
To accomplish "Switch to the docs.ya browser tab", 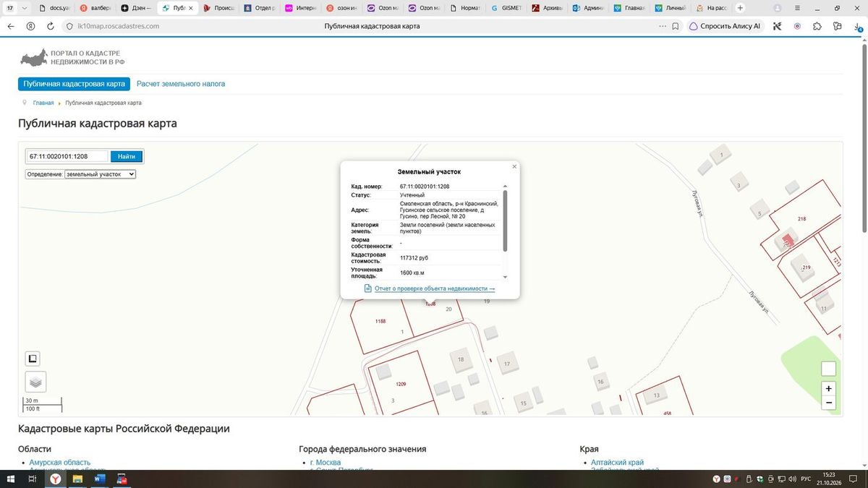I will click(x=54, y=8).
